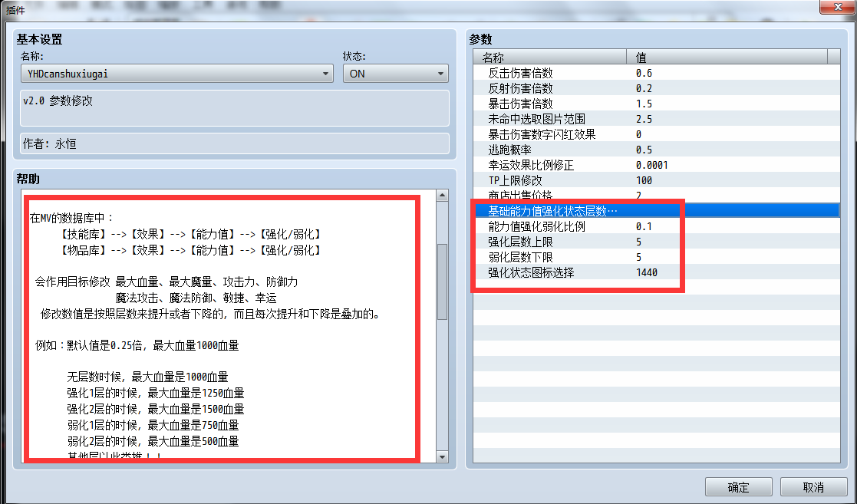Viewport: 857px width, 504px height.
Task: Click help line 弱化2层的时候 500血量
Action: [153, 440]
